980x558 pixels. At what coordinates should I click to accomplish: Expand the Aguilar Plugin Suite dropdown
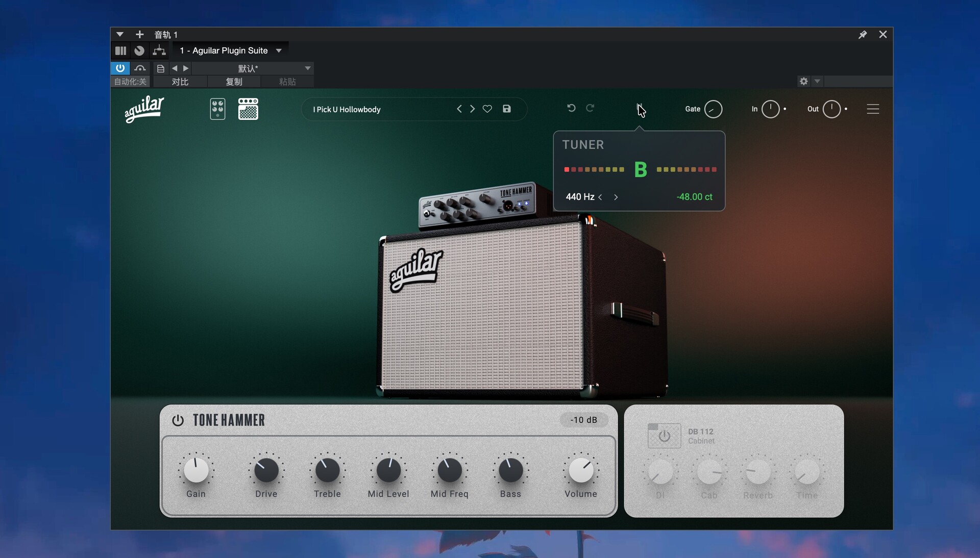point(279,50)
